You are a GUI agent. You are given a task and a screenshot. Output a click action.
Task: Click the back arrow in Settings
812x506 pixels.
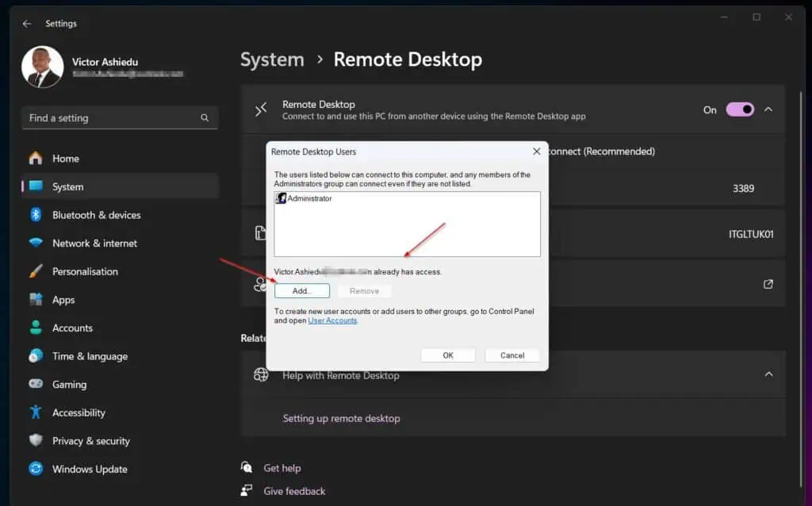coord(27,24)
